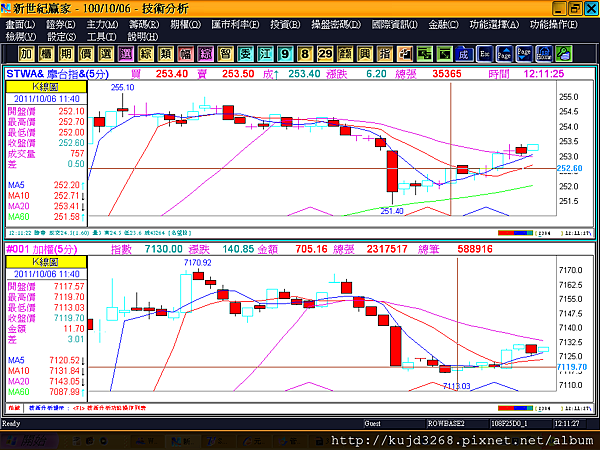Open the 主力(M) menu
The image size is (600, 450).
102,25
